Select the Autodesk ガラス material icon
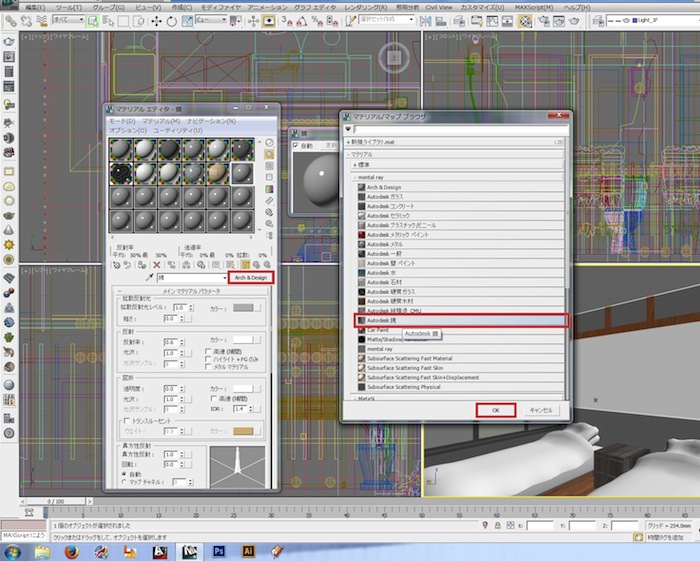700x561 pixels. pyautogui.click(x=361, y=198)
